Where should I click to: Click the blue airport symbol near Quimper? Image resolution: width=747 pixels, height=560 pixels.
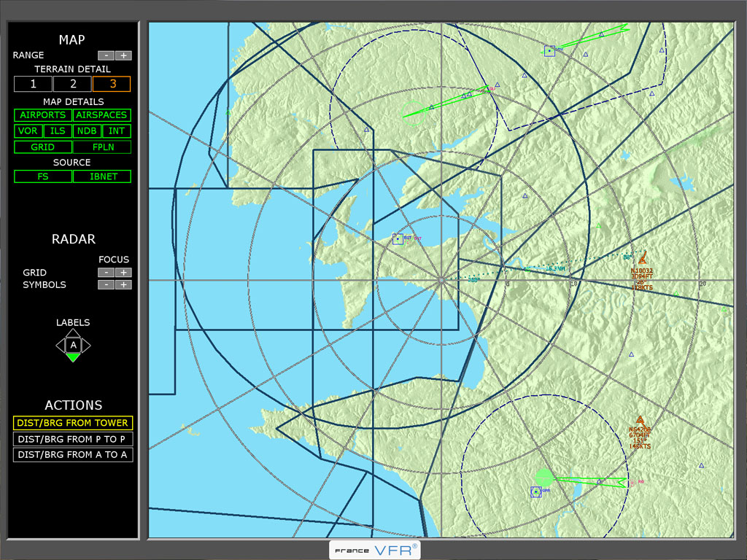tap(536, 492)
